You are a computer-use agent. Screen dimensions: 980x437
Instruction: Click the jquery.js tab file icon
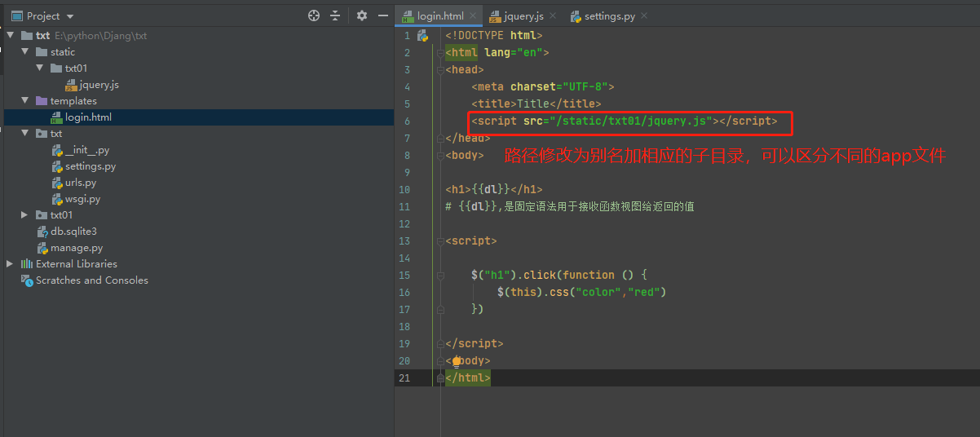tap(495, 16)
